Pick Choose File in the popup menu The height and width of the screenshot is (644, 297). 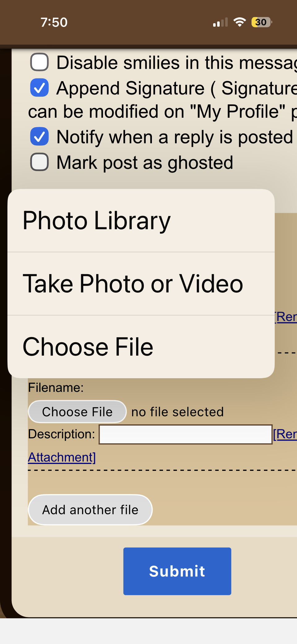(141, 347)
